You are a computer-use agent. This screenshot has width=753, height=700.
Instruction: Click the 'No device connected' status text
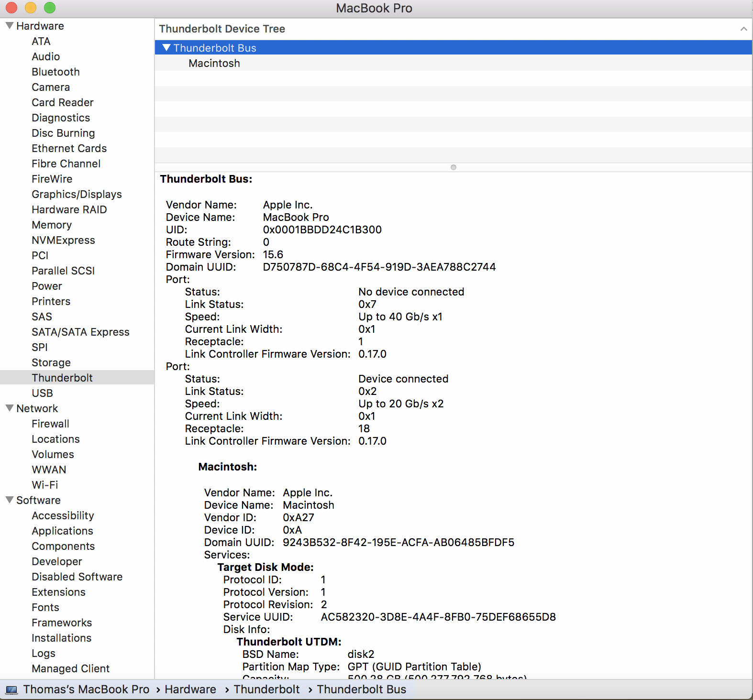pos(411,292)
